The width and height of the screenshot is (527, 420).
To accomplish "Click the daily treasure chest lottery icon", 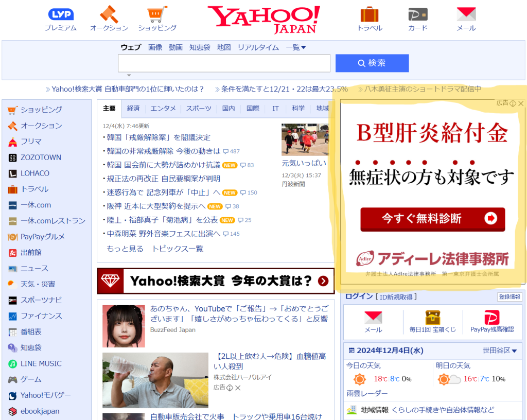I will pyautogui.click(x=432, y=318).
